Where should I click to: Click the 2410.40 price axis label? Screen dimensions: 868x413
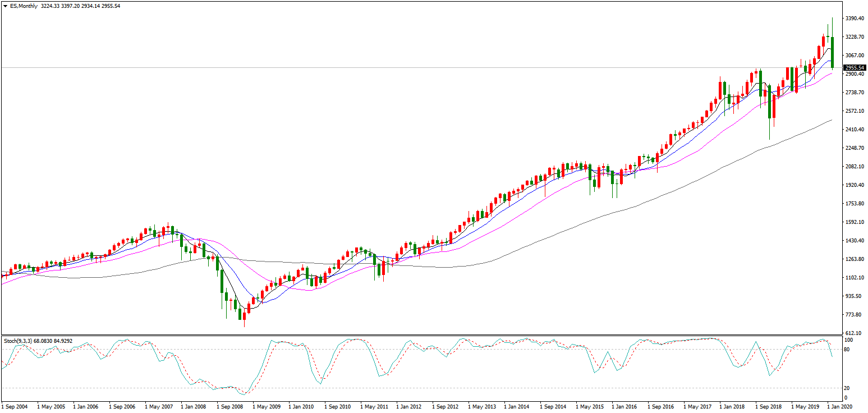tap(855, 130)
